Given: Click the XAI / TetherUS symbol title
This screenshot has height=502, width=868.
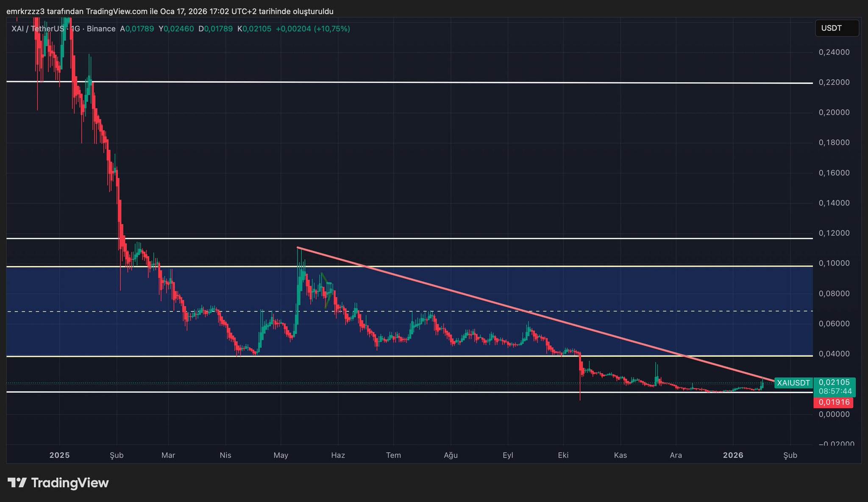Looking at the screenshot, I should click(x=38, y=29).
